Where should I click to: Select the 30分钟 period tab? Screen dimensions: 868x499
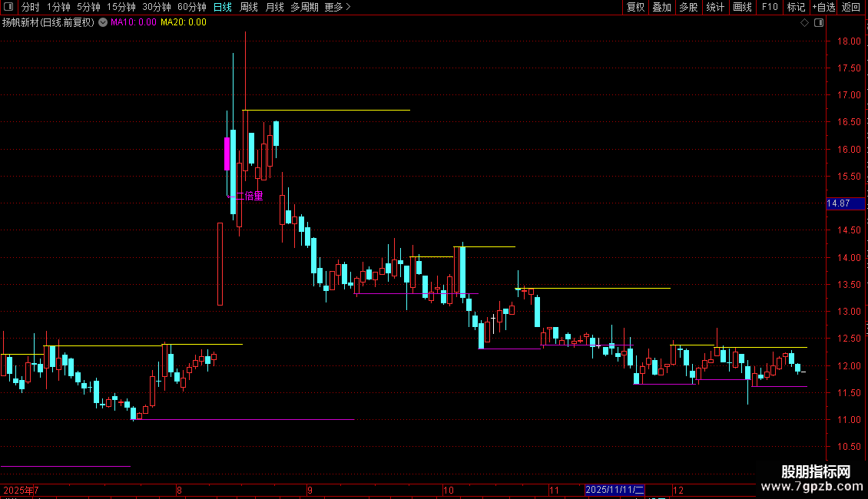[x=156, y=7]
